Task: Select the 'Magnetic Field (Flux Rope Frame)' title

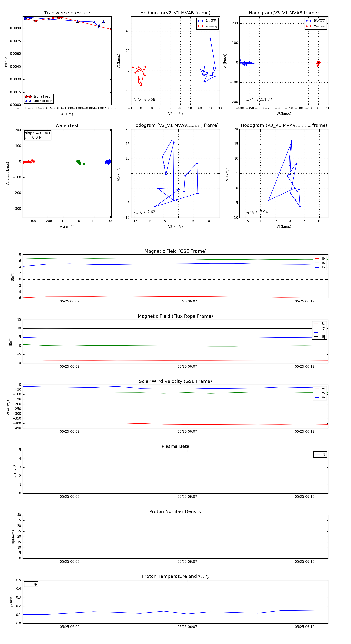Action: point(175,316)
